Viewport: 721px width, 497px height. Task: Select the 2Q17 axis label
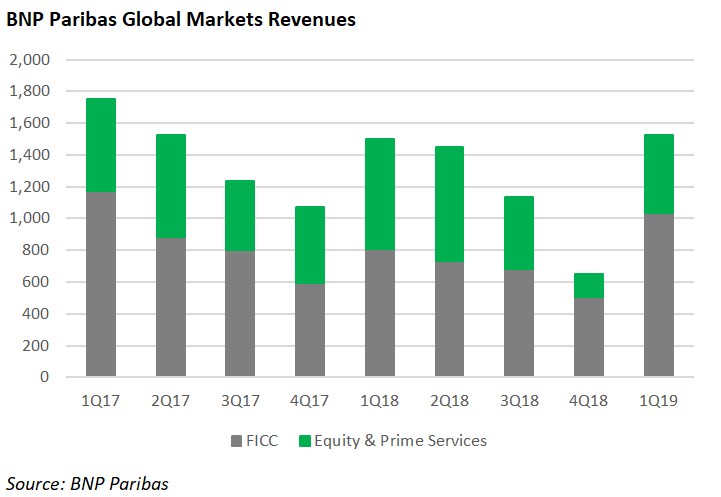tap(171, 400)
